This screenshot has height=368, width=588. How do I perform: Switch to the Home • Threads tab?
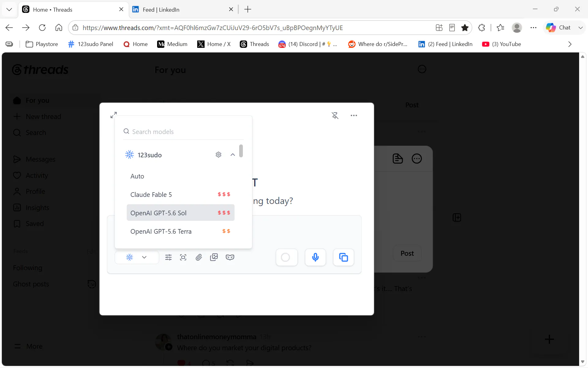click(x=73, y=10)
